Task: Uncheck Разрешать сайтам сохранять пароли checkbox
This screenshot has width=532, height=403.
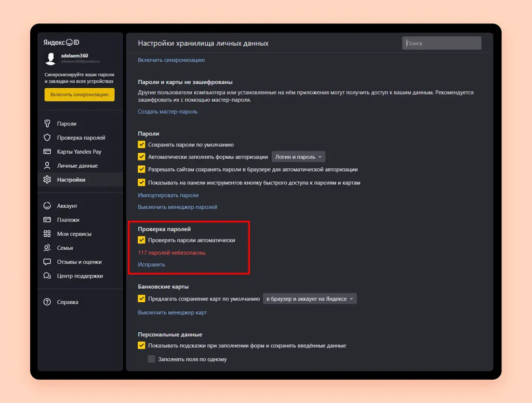Action: [141, 169]
